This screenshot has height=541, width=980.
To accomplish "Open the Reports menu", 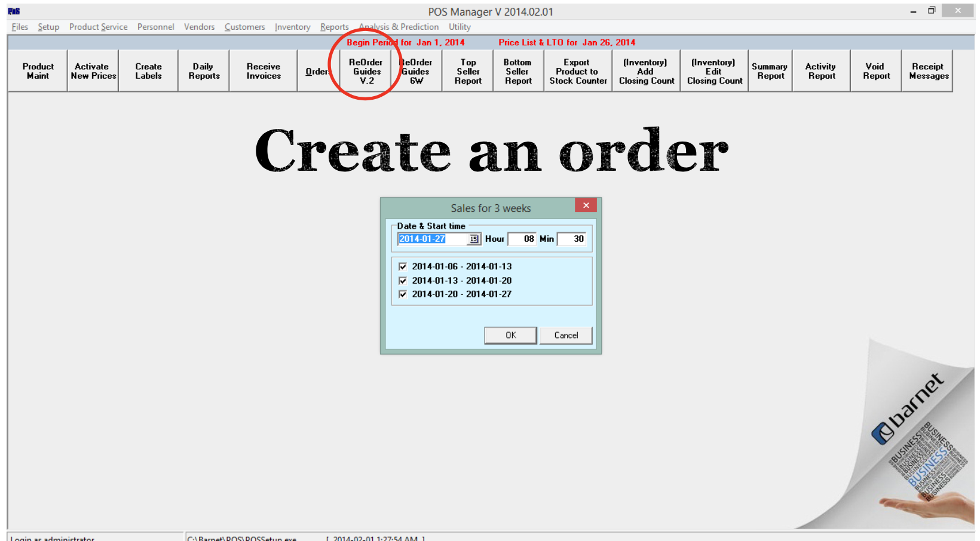I will (334, 27).
